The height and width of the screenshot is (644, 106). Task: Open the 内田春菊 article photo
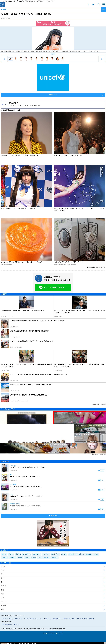coord(27,133)
